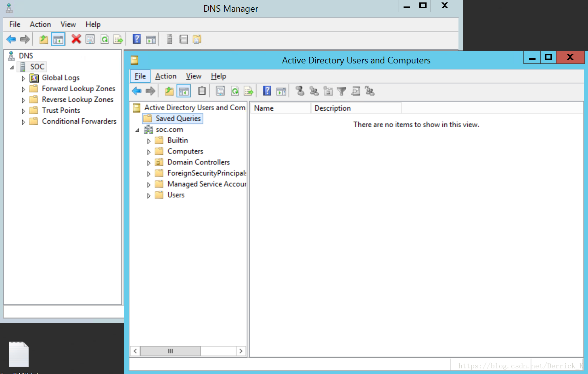Click the Add to Group icon
588x374 pixels.
(x=370, y=91)
